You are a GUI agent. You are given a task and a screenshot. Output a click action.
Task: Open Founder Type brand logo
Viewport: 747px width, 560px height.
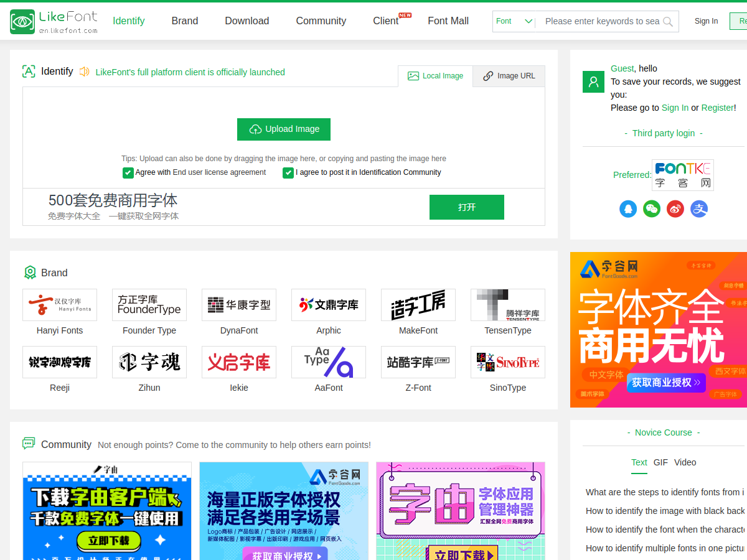149,305
